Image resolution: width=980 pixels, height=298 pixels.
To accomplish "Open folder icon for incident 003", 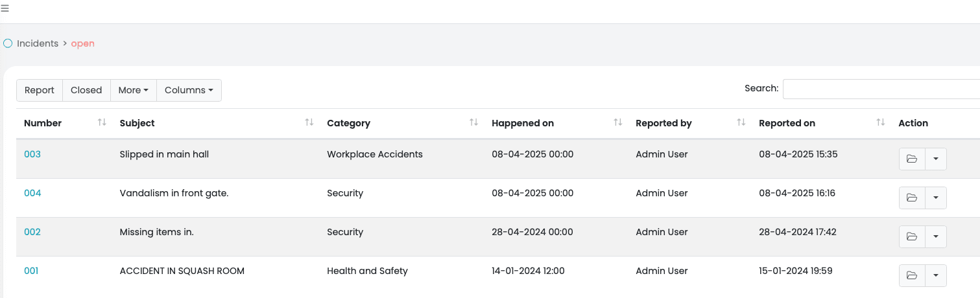I will (x=912, y=159).
